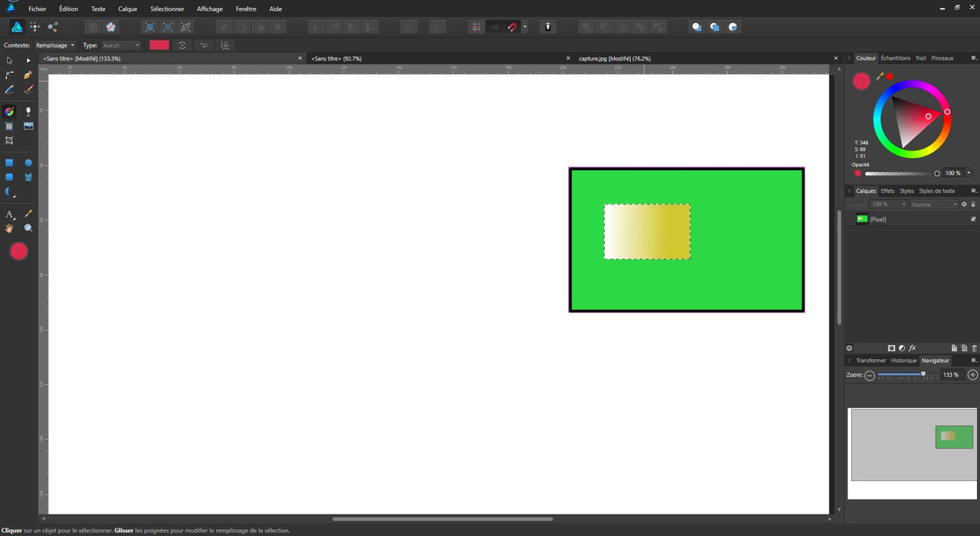The height and width of the screenshot is (536, 980).
Task: Select the Vector Crop tool
Action: [x=9, y=140]
